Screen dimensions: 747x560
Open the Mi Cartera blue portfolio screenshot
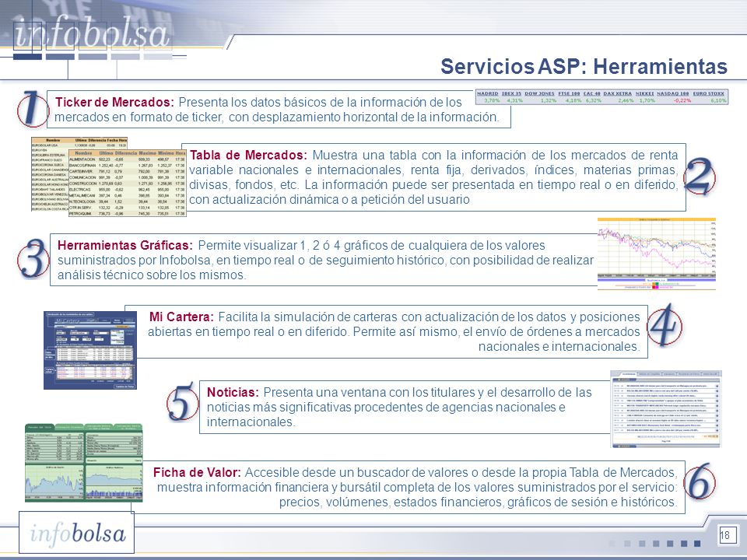(90, 350)
